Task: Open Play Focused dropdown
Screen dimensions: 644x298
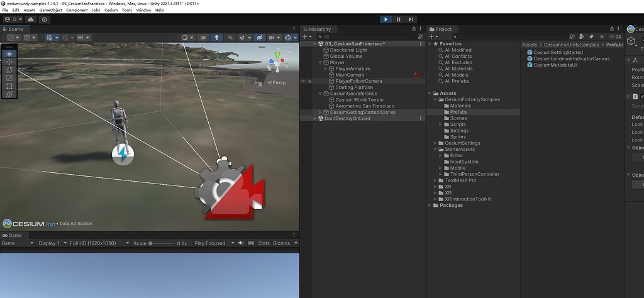Action: [x=214, y=243]
